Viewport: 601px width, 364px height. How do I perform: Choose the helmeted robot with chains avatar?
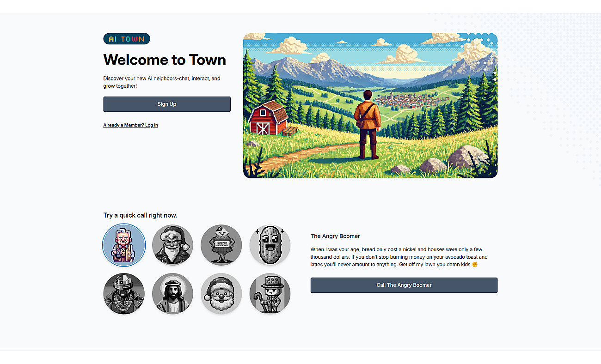[124, 294]
